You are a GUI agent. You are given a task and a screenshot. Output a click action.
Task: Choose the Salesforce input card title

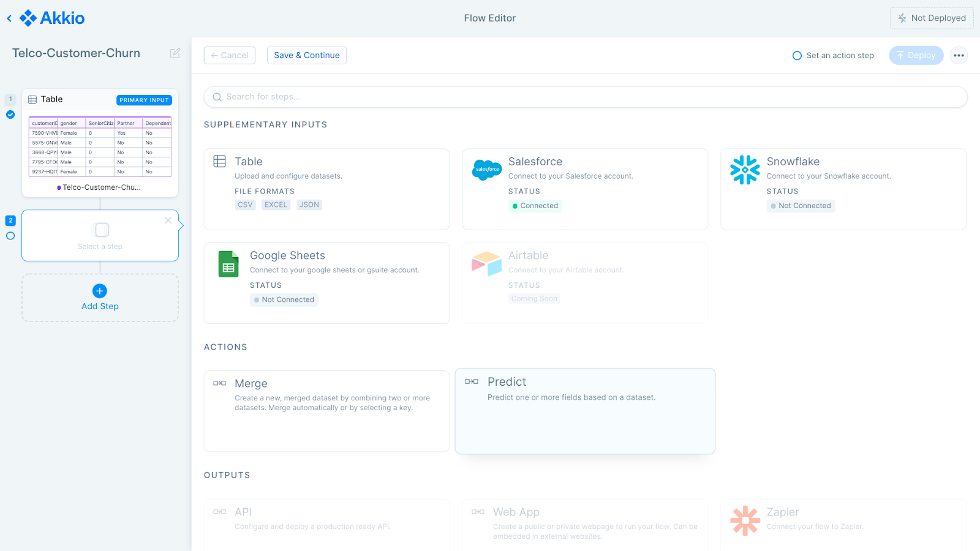[535, 162]
